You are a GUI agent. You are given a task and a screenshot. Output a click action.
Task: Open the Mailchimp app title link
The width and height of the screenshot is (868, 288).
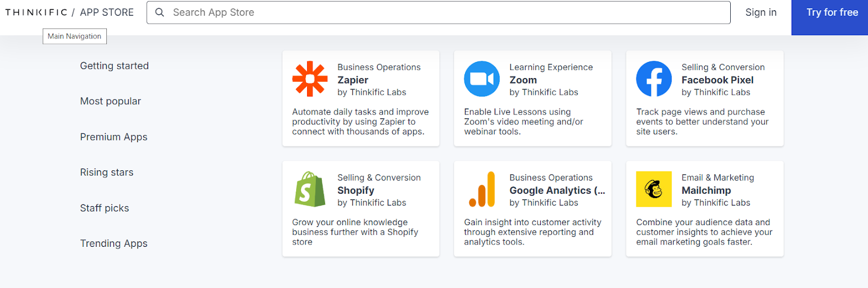(x=706, y=190)
